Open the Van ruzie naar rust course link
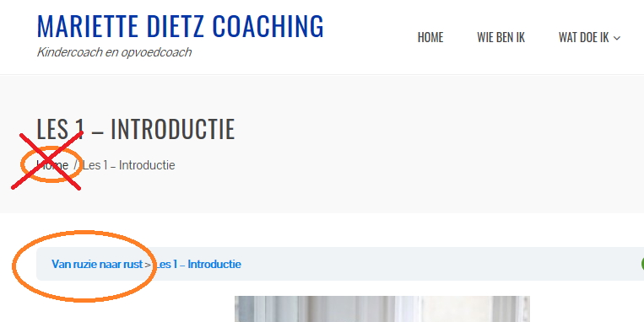This screenshot has height=322, width=644. click(97, 264)
